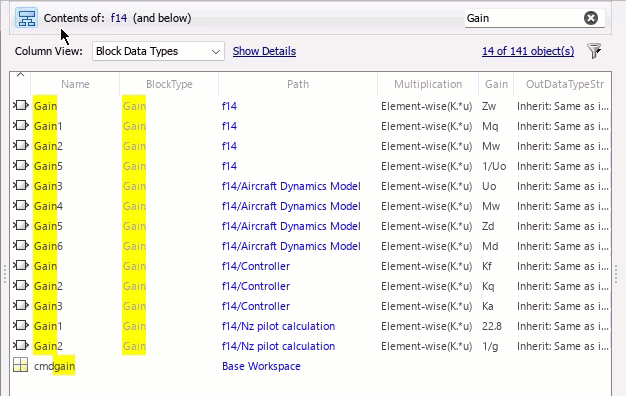This screenshot has width=626, height=396.
Task: Click block icon of Gain row with value Kf
Action: [21, 265]
